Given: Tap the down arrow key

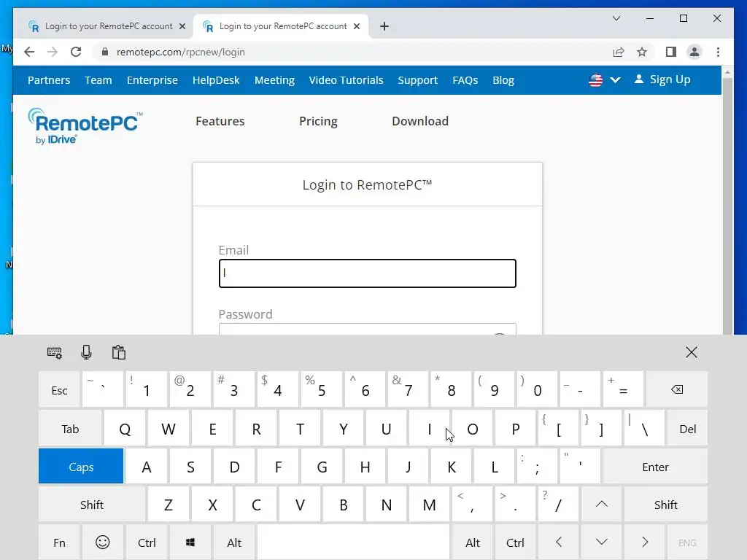Looking at the screenshot, I should [x=602, y=542].
